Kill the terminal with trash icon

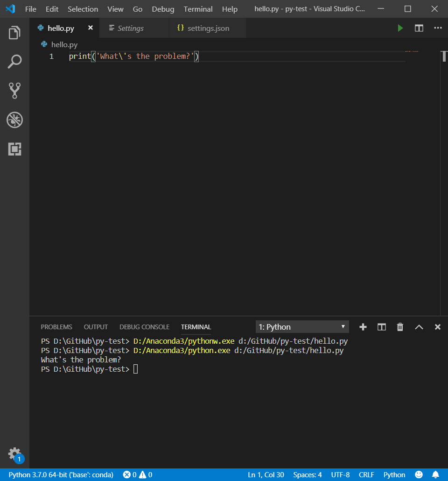(400, 327)
